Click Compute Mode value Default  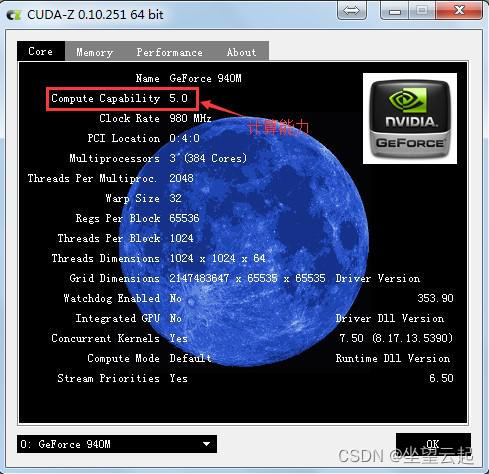tap(190, 358)
